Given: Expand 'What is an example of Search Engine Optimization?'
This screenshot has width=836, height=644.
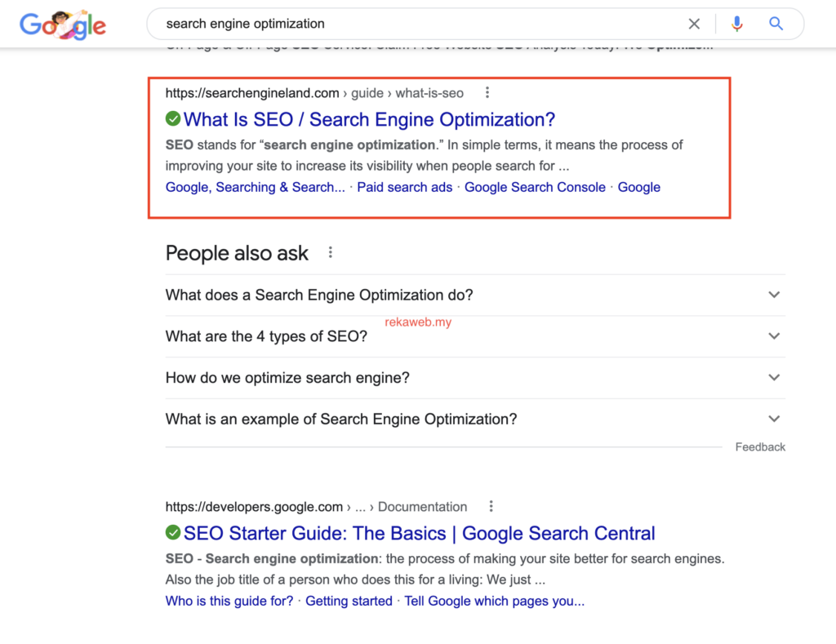Looking at the screenshot, I should pyautogui.click(x=475, y=419).
